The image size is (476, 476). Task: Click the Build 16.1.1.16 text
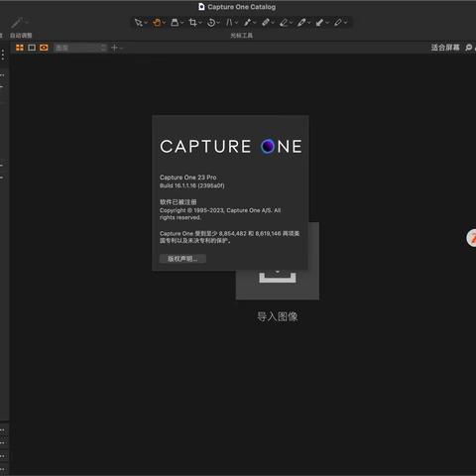192,185
